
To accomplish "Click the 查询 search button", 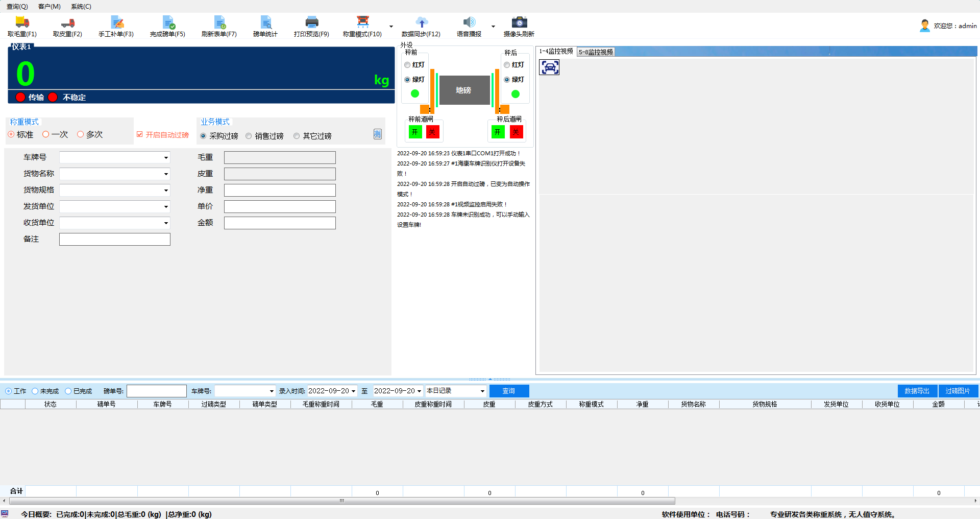I will [509, 391].
